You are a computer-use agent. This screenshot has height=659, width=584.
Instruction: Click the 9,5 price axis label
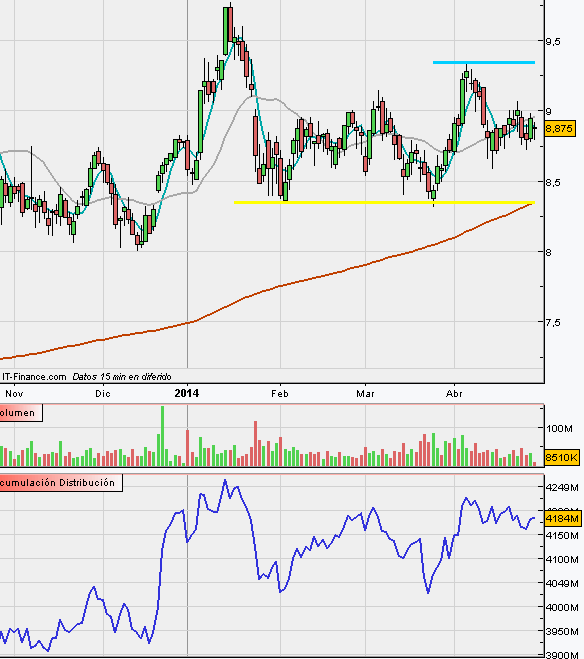(553, 41)
